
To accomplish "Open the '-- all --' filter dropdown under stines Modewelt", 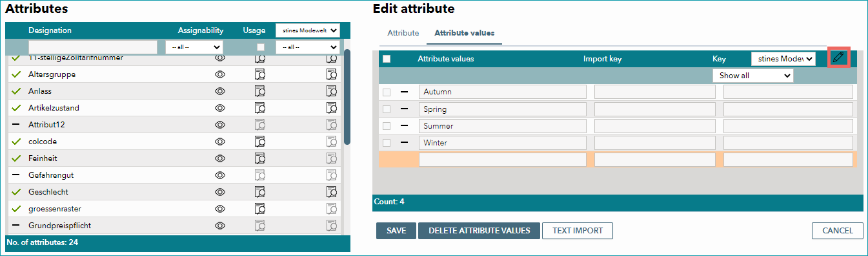I will pyautogui.click(x=307, y=47).
